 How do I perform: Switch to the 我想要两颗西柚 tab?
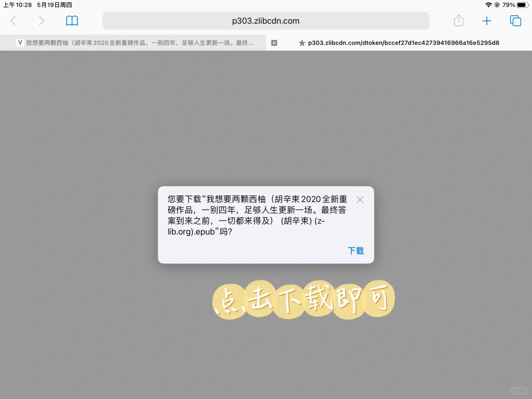(x=133, y=43)
